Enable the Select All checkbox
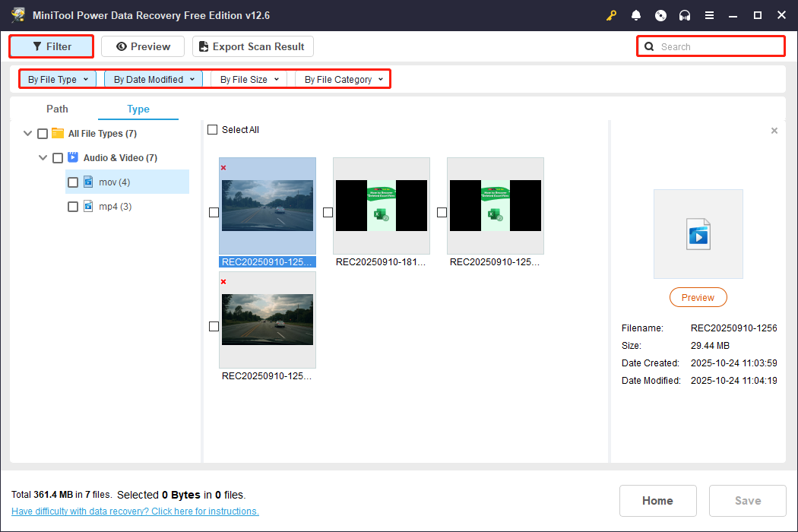Viewport: 798px width, 532px height. (x=213, y=129)
